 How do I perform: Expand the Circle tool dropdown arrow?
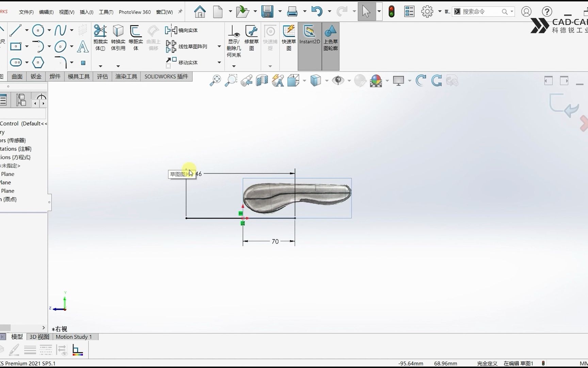[x=49, y=30]
